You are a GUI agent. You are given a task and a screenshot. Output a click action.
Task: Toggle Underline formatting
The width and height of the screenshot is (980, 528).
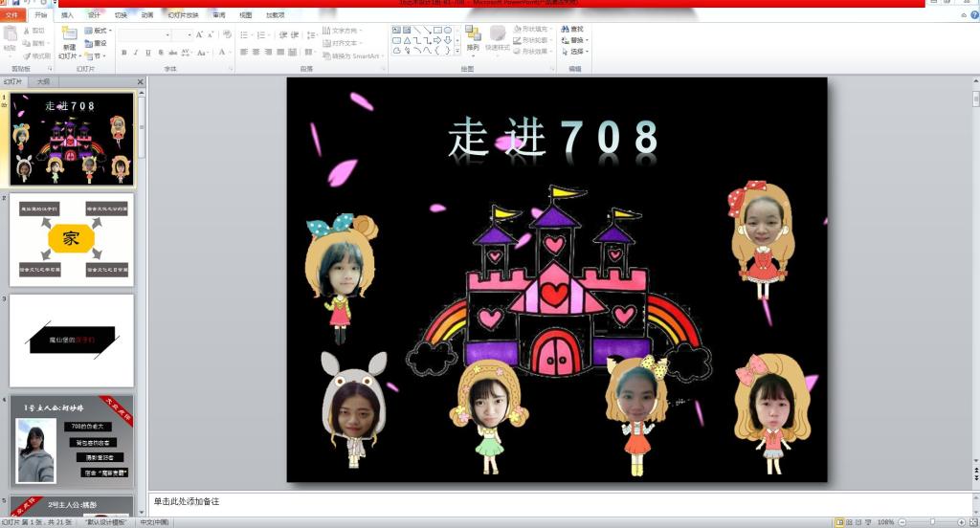[148, 53]
